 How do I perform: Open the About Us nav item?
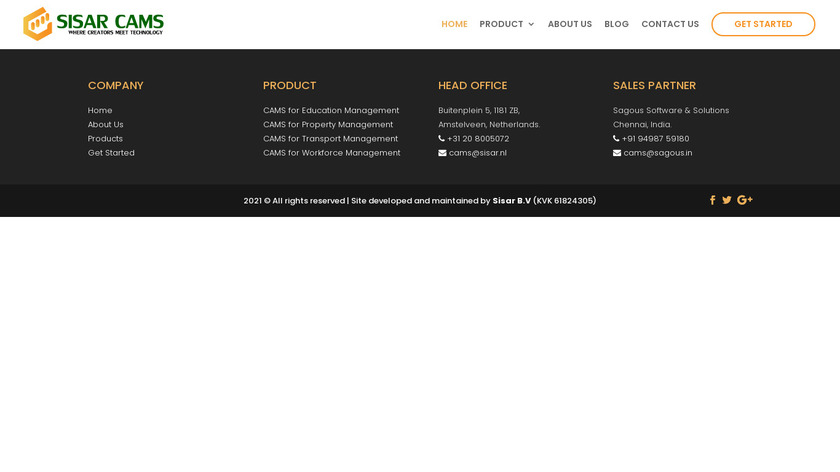click(569, 24)
